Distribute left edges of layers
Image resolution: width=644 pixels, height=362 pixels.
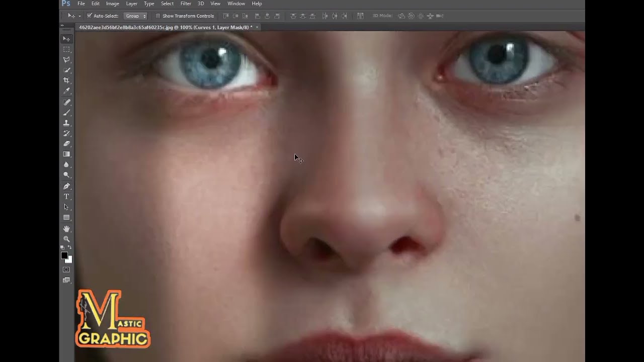pos(325,16)
